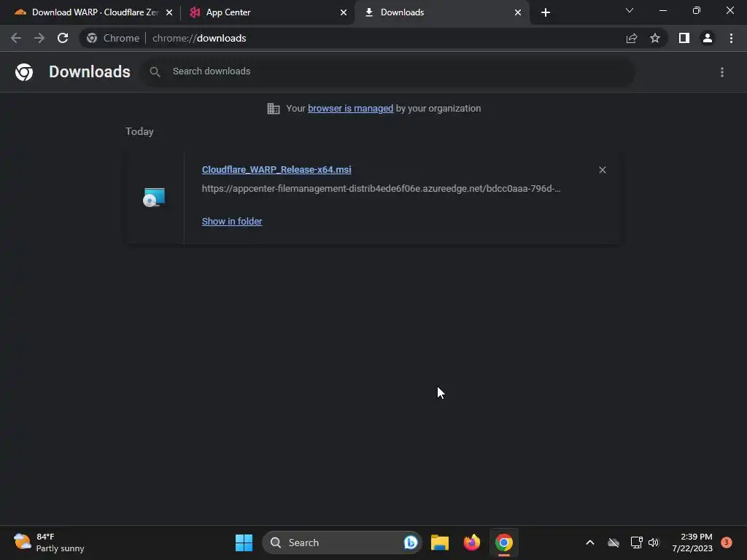Go forward using the browser forward arrow
The height and width of the screenshot is (560, 747).
point(39,38)
